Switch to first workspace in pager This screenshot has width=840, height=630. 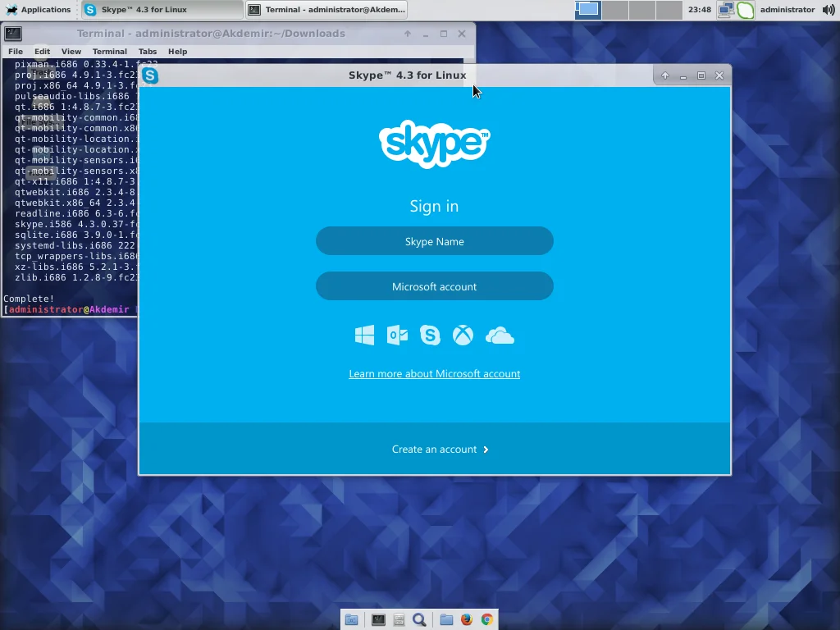click(x=587, y=10)
